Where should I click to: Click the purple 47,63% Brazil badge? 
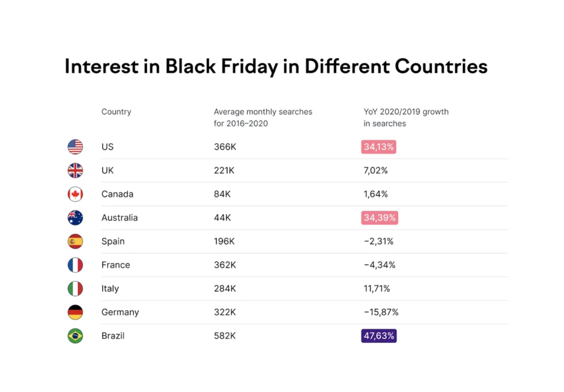click(379, 336)
